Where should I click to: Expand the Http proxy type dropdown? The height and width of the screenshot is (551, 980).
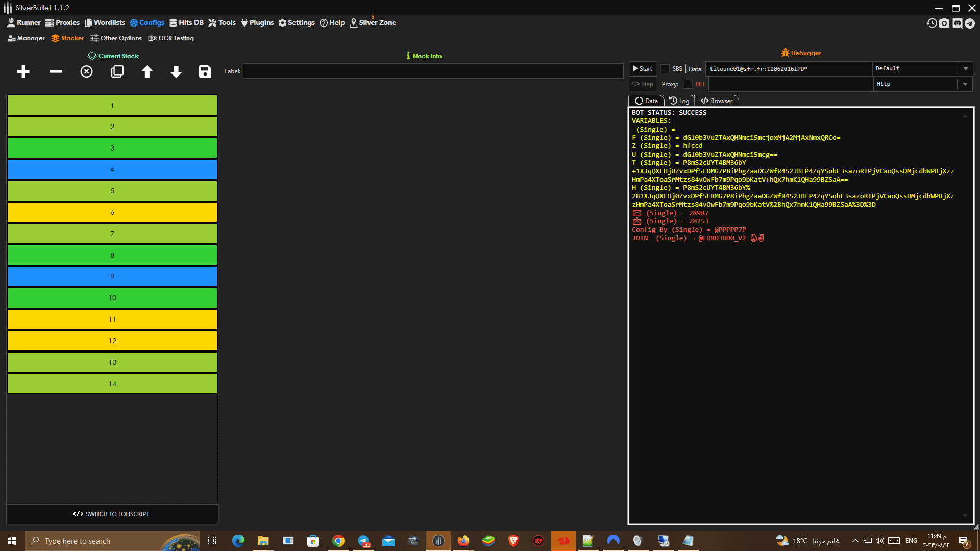click(965, 84)
